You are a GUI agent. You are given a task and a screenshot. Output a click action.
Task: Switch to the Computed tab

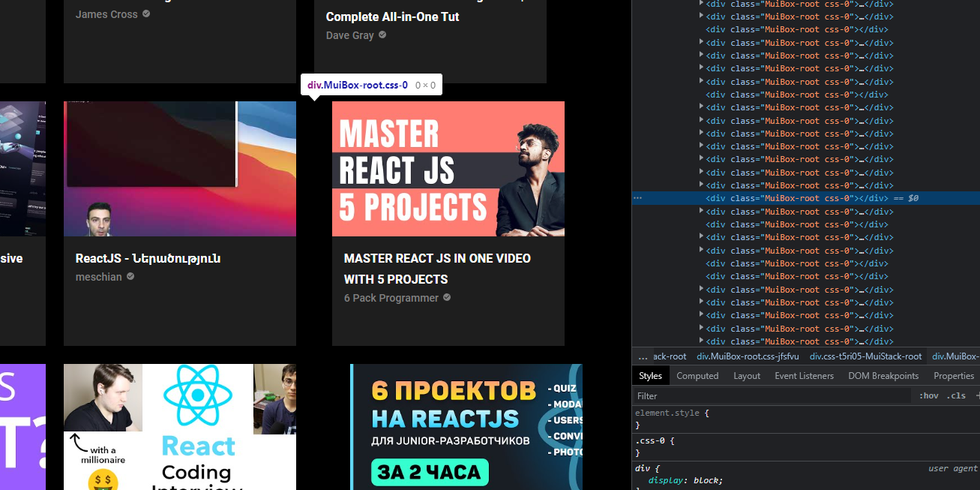tap(697, 375)
